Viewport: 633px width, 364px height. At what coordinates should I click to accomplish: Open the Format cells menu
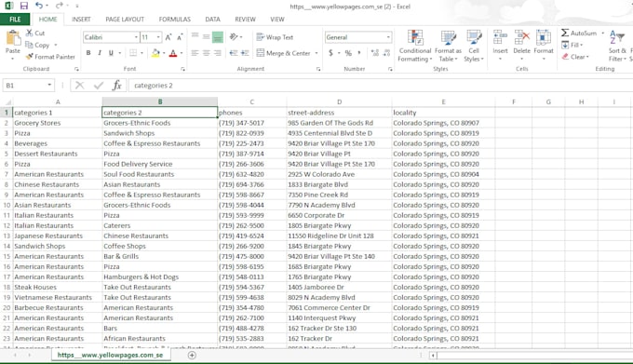point(544,45)
